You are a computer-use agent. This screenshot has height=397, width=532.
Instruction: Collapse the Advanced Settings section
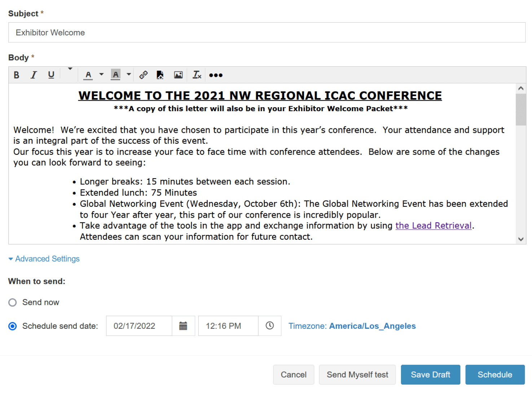pyautogui.click(x=44, y=259)
